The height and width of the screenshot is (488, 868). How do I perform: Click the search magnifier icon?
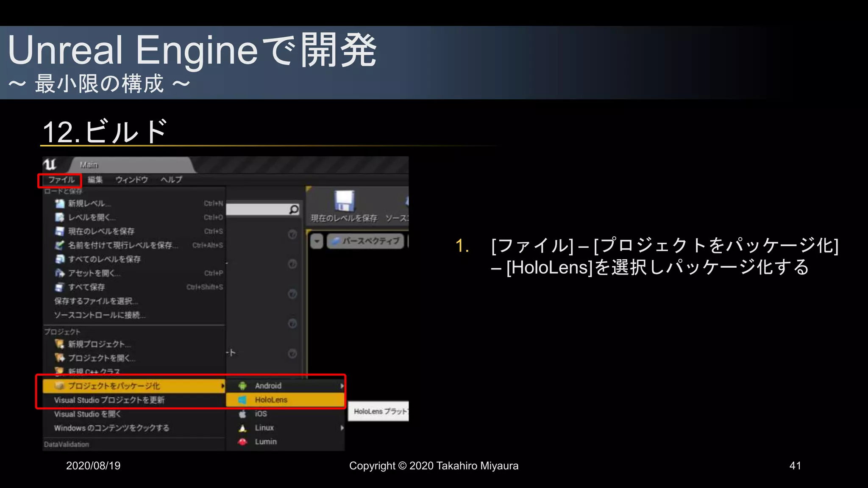294,209
